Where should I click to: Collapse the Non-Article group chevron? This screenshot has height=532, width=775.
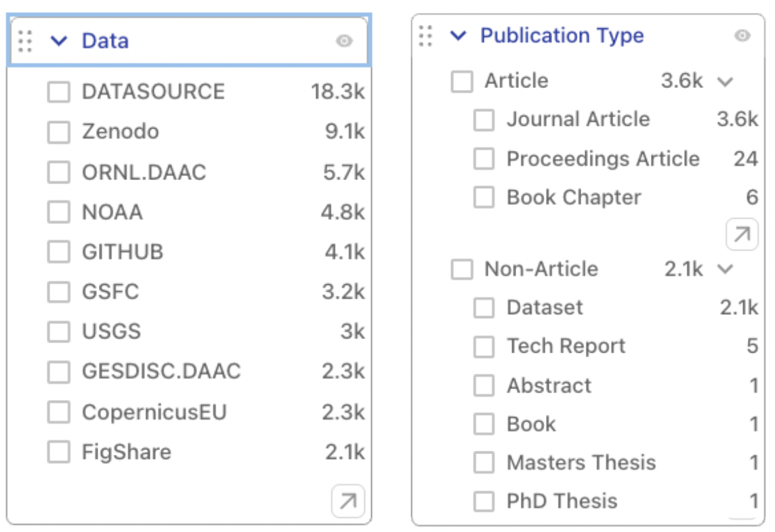725,269
